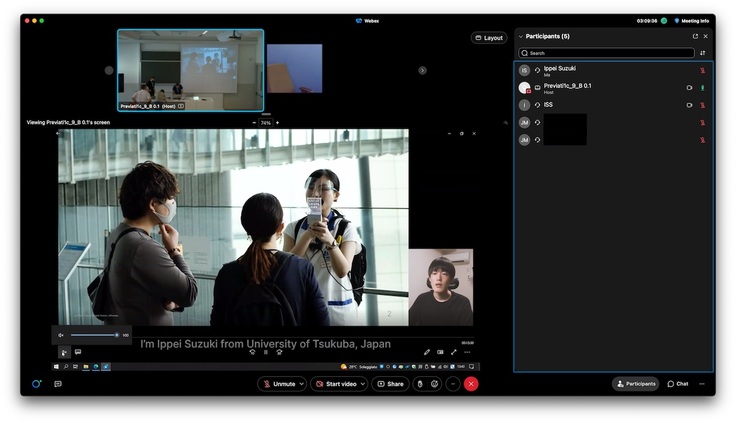Open video options arrow next to Start video

pos(363,384)
